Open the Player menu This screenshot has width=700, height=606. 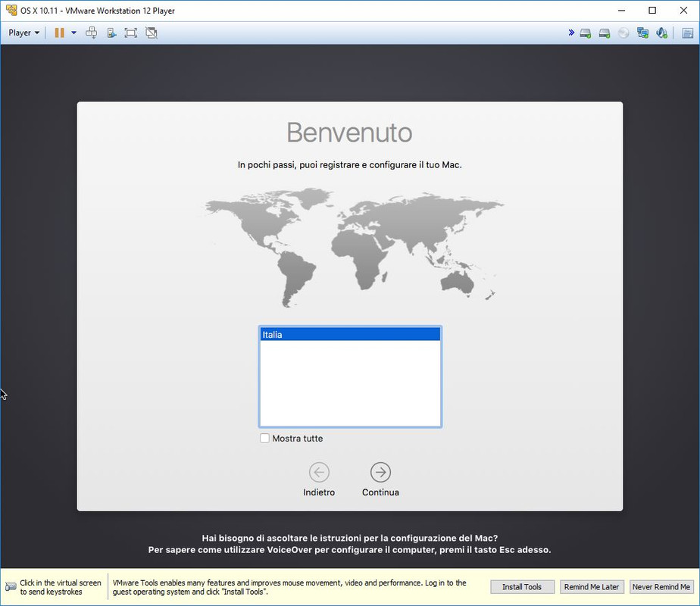23,33
